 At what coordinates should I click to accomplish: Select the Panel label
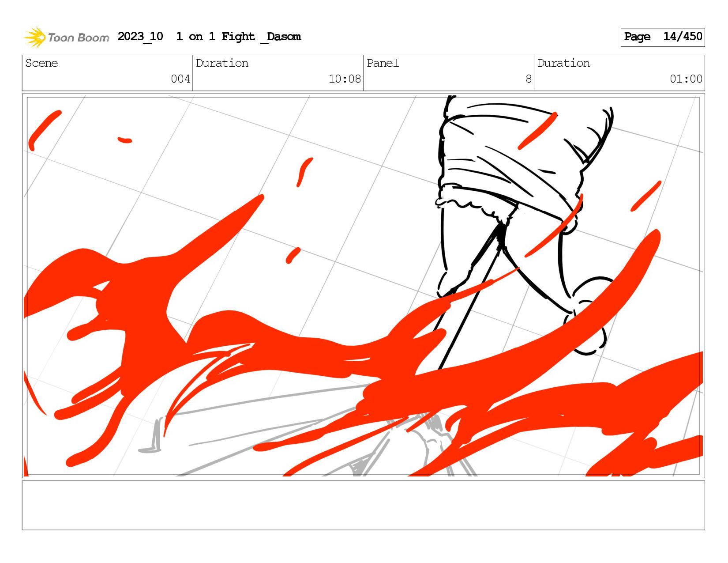point(383,63)
